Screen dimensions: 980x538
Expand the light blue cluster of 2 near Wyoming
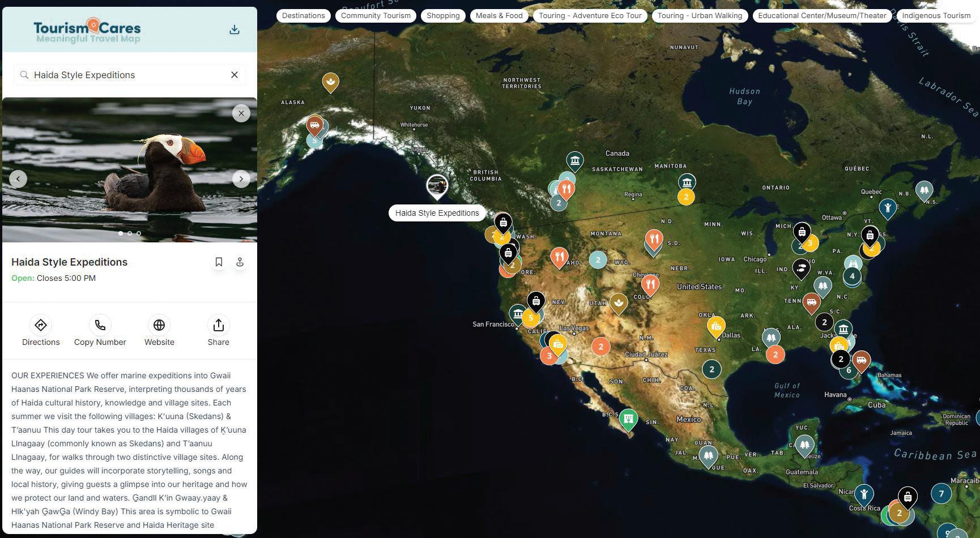click(x=598, y=260)
